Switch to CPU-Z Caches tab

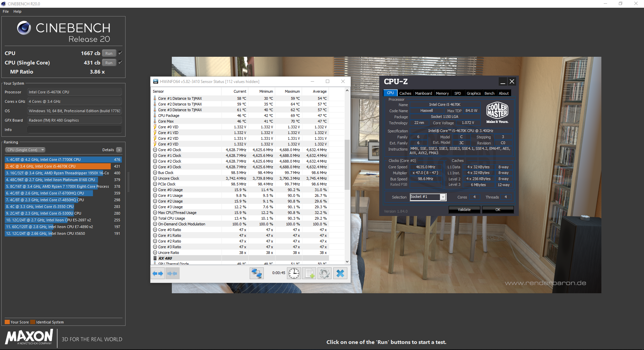[x=405, y=93]
